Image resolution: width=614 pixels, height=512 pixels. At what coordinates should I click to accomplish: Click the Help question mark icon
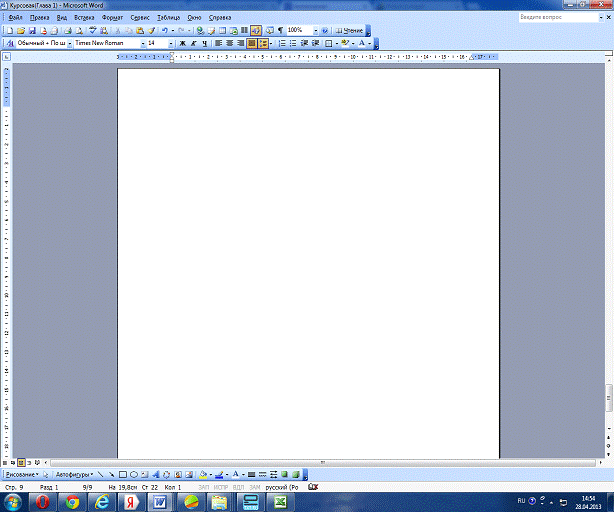click(325, 31)
